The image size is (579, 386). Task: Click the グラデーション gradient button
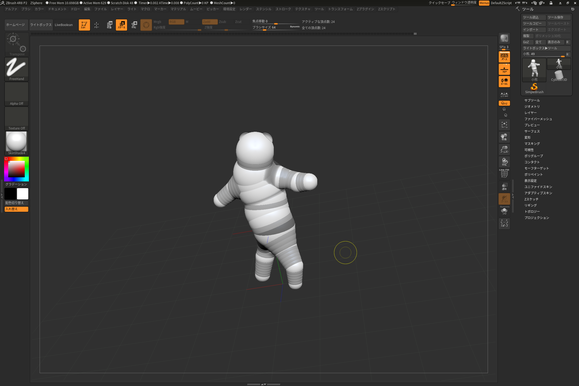point(16,184)
